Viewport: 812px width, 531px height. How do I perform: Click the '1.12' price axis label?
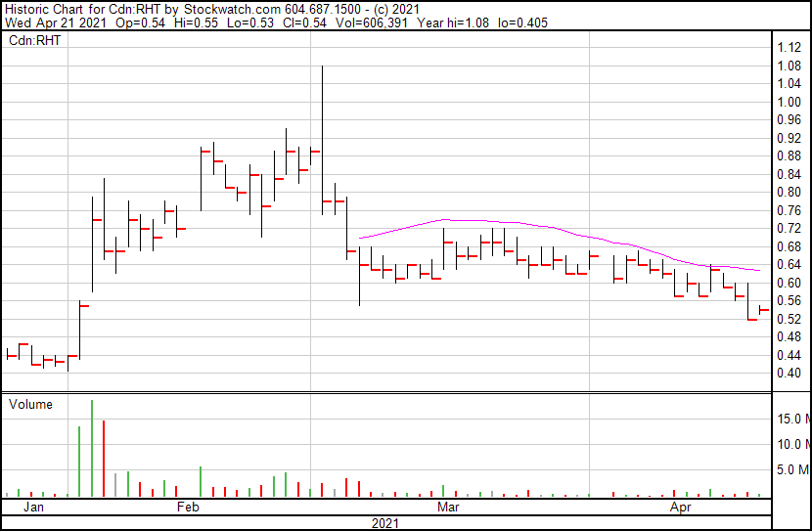click(789, 48)
